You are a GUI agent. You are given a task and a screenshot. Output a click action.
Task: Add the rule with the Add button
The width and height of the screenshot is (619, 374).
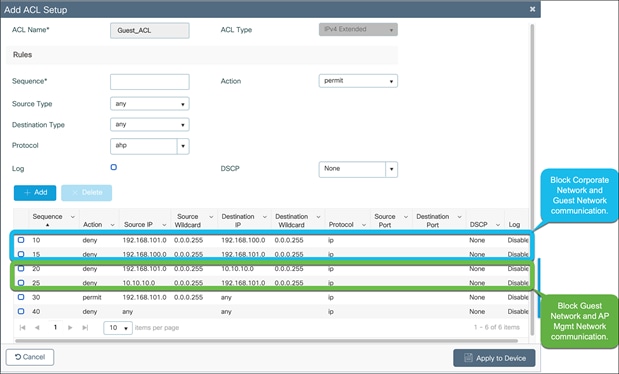click(x=35, y=193)
